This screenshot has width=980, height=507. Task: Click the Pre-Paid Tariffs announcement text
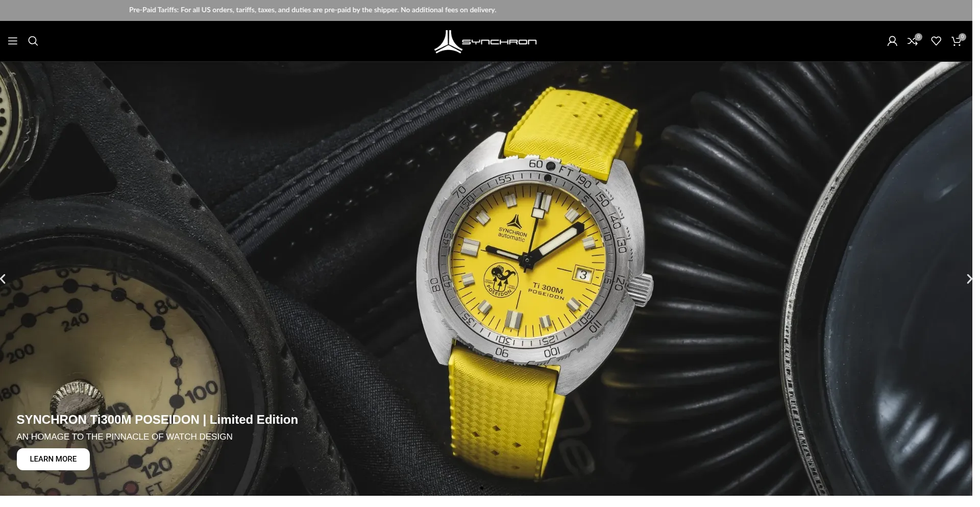tap(312, 10)
